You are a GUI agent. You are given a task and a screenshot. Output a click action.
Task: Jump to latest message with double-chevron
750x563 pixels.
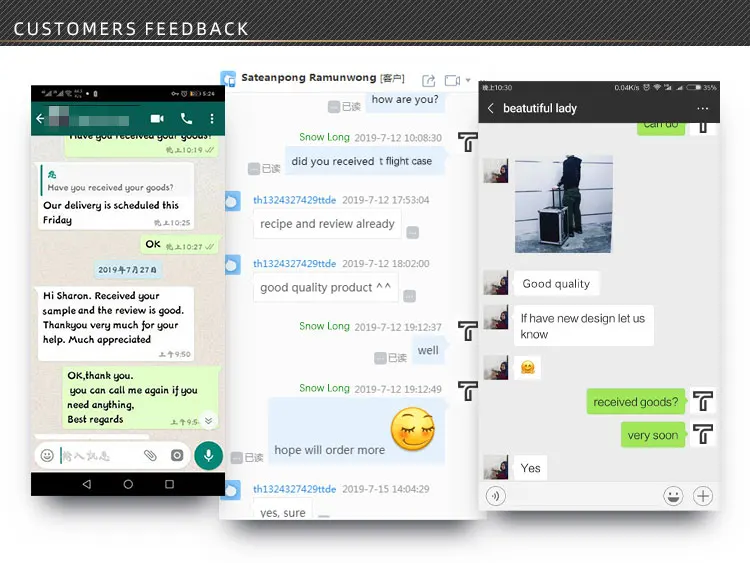[209, 420]
